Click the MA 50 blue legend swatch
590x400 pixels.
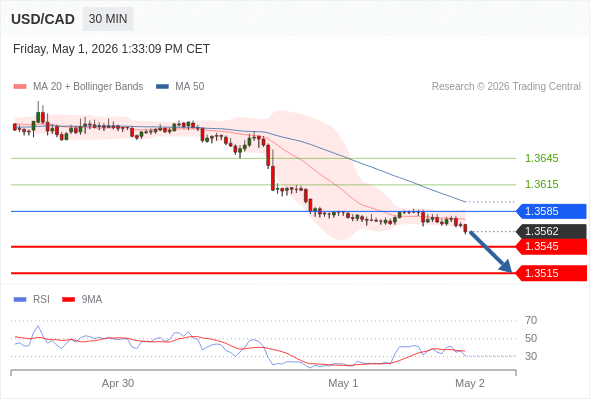click(162, 87)
